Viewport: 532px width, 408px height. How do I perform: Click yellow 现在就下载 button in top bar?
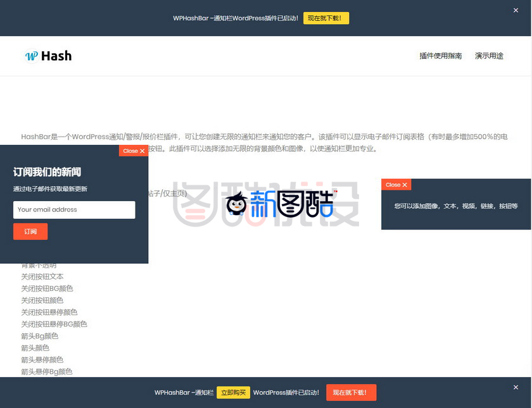point(326,18)
